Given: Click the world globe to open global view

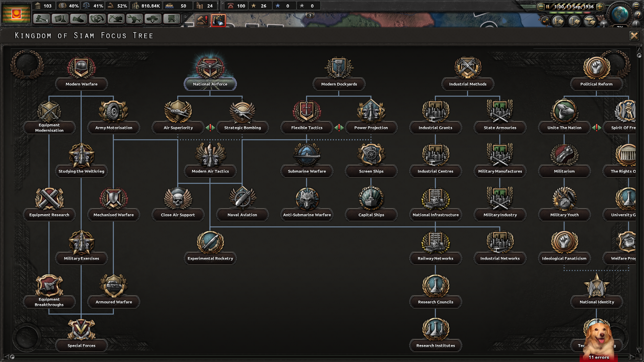Looking at the screenshot, I should 620,15.
